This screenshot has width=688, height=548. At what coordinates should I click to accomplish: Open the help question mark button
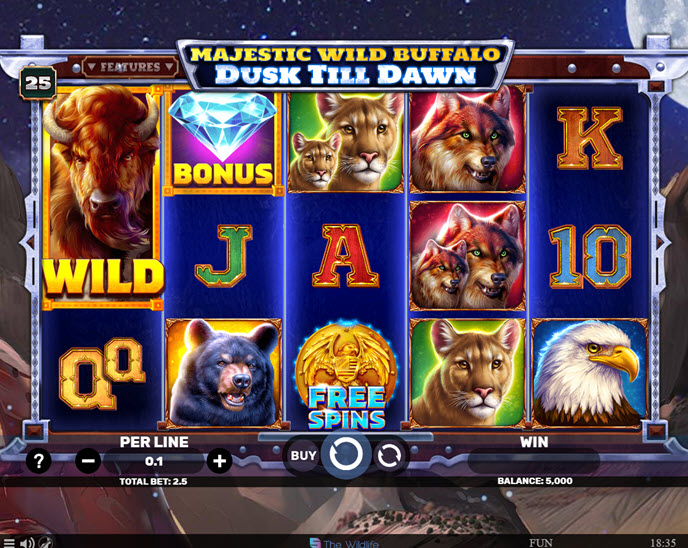(x=39, y=461)
